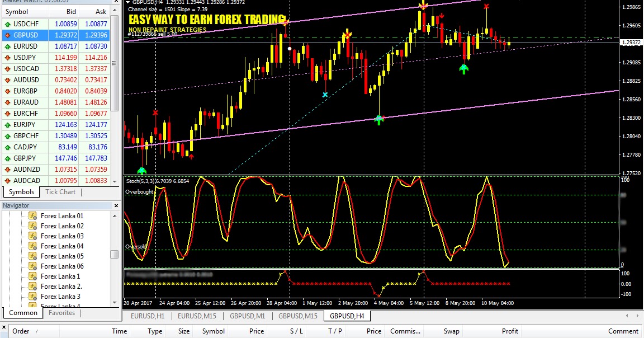Switch to the GBPUSD,M15 chart tab

298,316
